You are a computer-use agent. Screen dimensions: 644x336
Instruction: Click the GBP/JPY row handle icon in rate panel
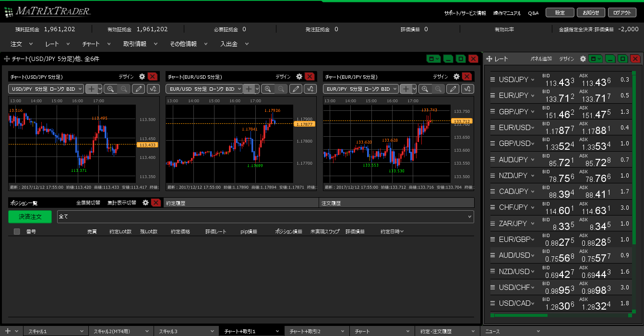[492, 111]
